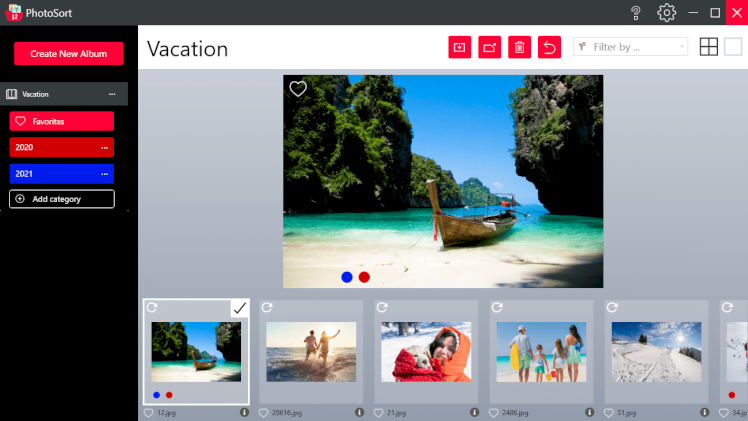Viewport: 748px width, 421px height.
Task: Open the Filter by dropdown
Action: coord(630,47)
